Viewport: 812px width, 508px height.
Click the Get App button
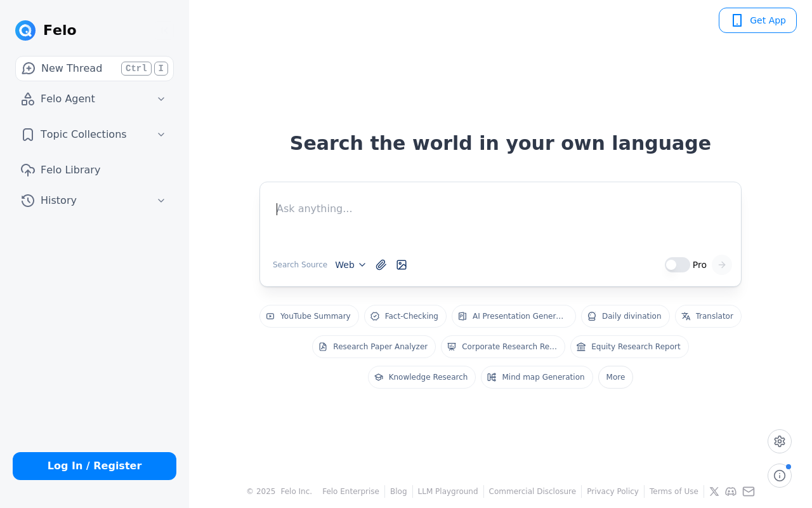(x=757, y=20)
